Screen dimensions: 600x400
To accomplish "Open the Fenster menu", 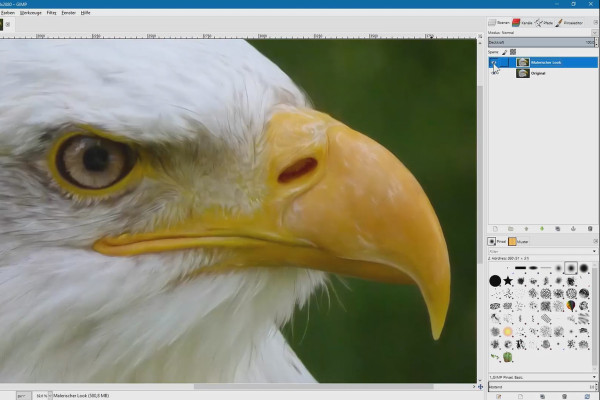I will tap(68, 13).
